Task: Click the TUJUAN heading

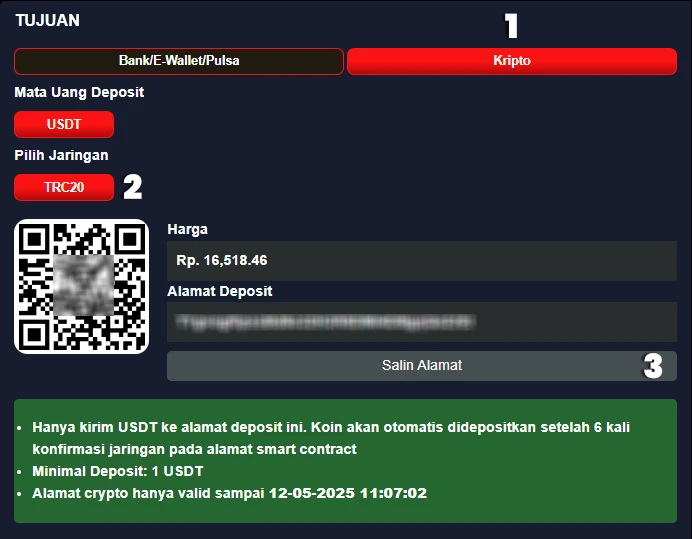Action: (48, 20)
